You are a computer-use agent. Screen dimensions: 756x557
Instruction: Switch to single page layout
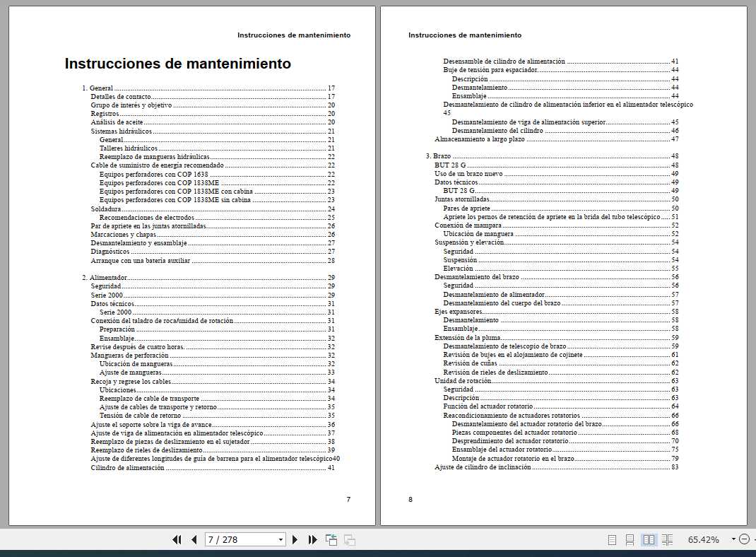[x=612, y=540]
